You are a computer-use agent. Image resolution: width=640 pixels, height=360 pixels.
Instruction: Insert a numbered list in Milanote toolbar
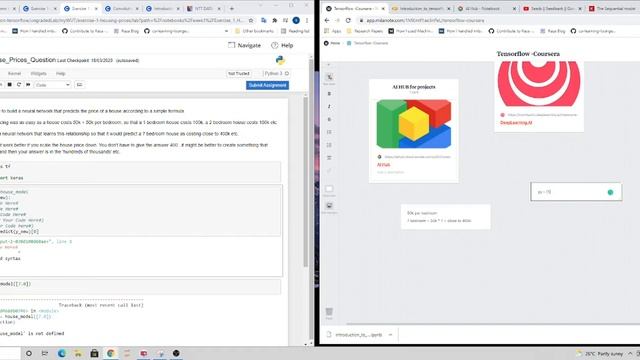click(x=329, y=145)
